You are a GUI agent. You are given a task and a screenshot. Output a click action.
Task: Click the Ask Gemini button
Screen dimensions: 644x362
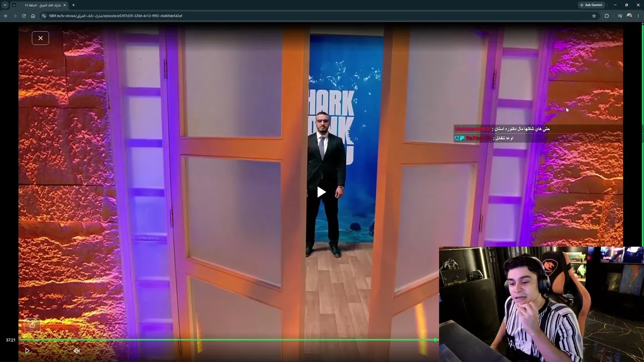click(591, 5)
